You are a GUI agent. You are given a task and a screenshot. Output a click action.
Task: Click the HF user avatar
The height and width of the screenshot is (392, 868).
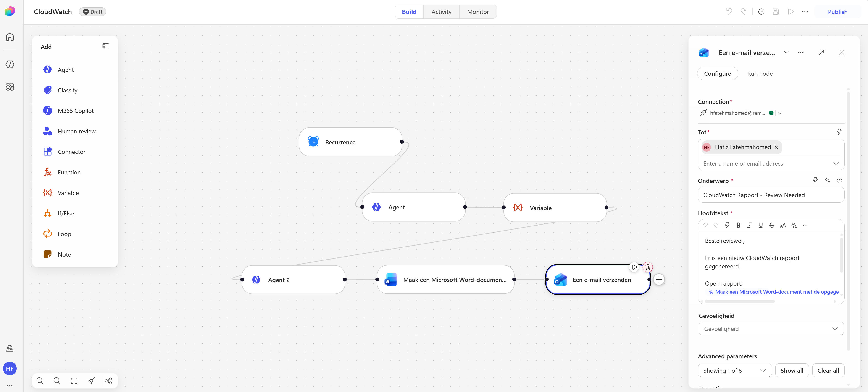[x=10, y=369]
